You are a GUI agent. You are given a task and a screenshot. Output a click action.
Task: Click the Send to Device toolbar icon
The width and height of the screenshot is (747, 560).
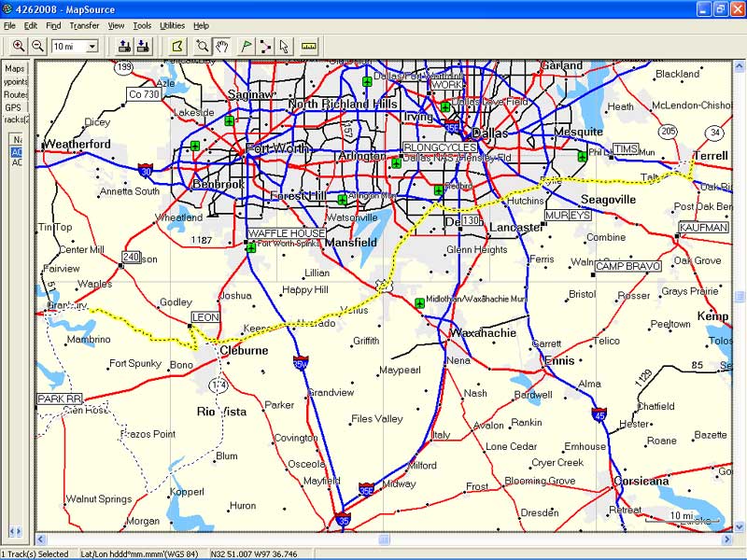(x=124, y=46)
